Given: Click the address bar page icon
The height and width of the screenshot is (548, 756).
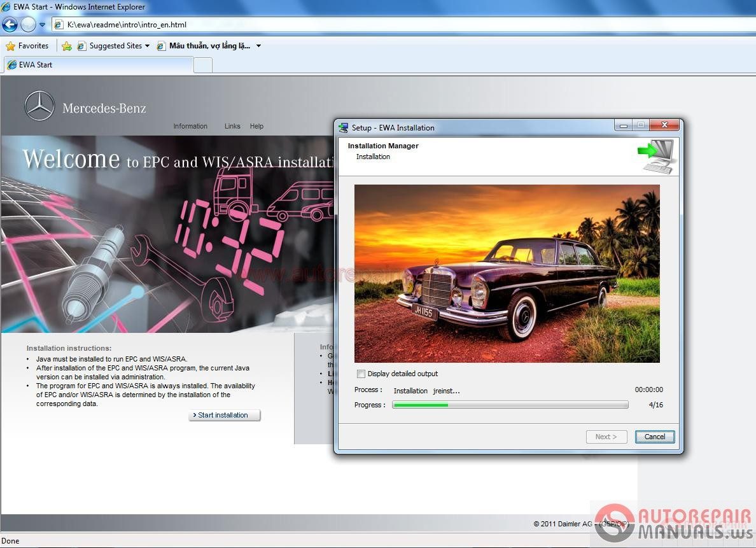Looking at the screenshot, I should [59, 25].
